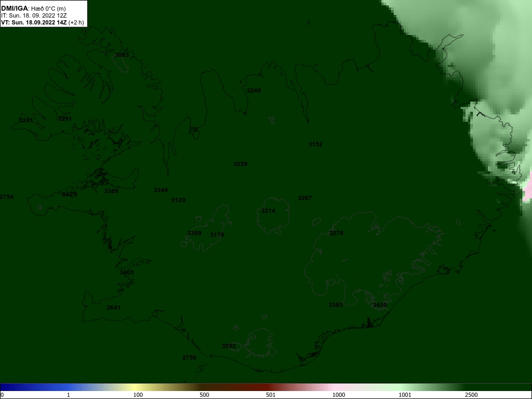Click the map value 3430
532x399 pixels.
pos(380,305)
